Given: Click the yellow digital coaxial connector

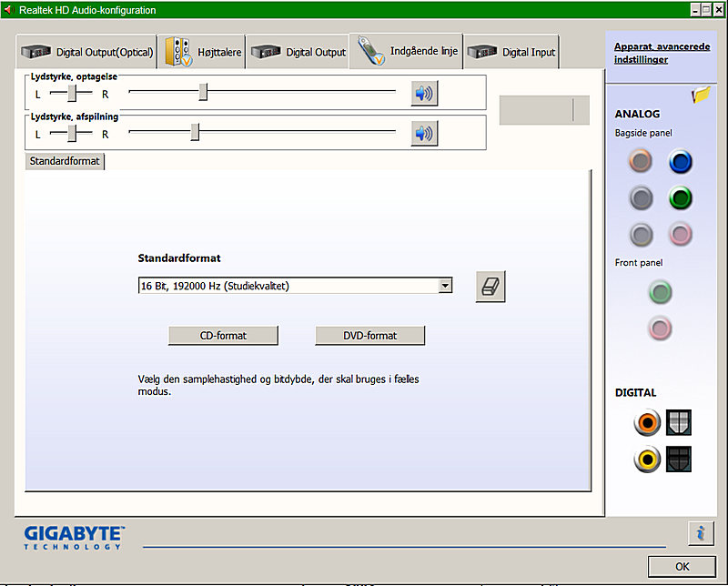Looking at the screenshot, I should pyautogui.click(x=647, y=460).
